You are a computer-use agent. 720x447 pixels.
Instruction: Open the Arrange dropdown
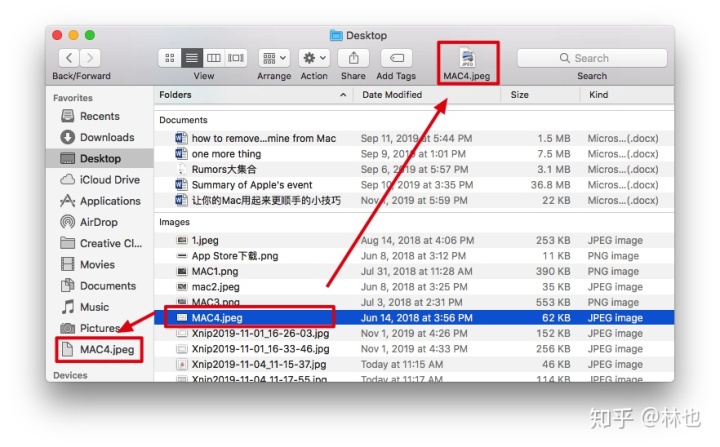(274, 58)
